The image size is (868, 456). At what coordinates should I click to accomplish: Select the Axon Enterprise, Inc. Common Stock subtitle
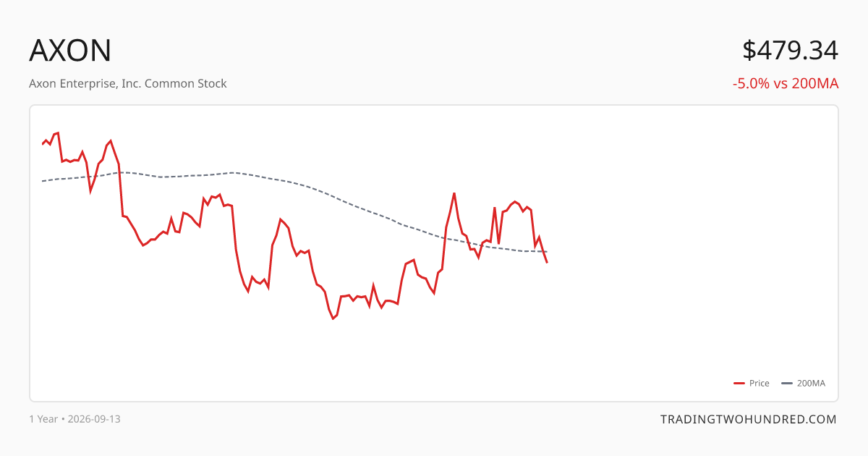click(128, 83)
